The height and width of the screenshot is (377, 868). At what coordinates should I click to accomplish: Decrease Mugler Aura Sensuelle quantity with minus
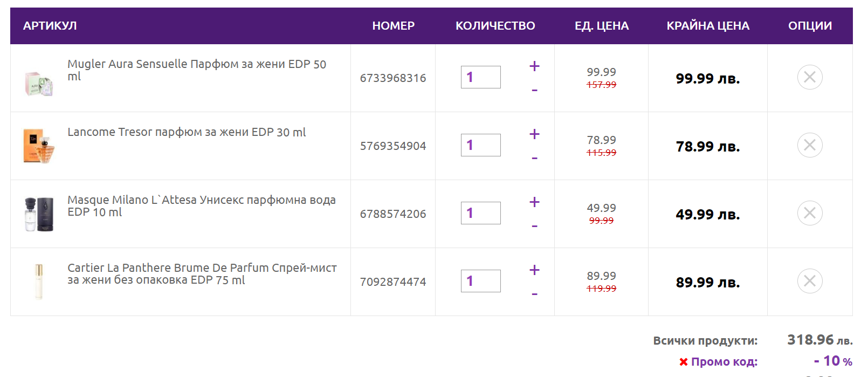click(534, 90)
